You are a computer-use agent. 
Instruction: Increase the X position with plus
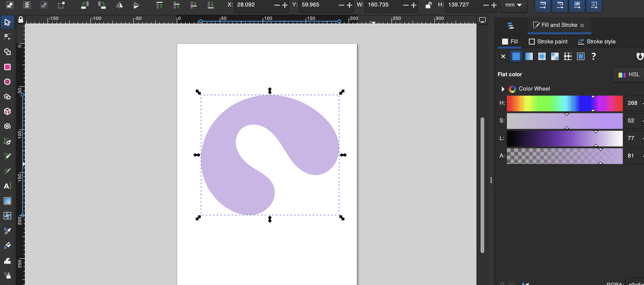[285, 5]
